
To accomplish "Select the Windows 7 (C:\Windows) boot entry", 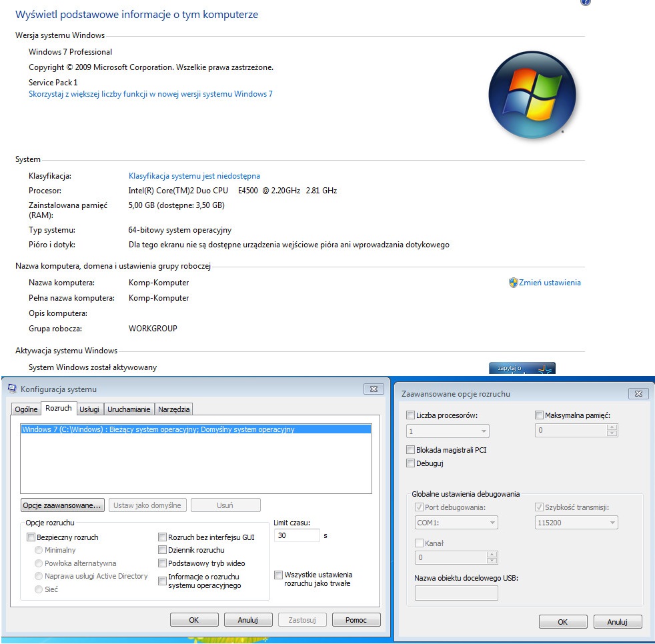I will coord(196,429).
